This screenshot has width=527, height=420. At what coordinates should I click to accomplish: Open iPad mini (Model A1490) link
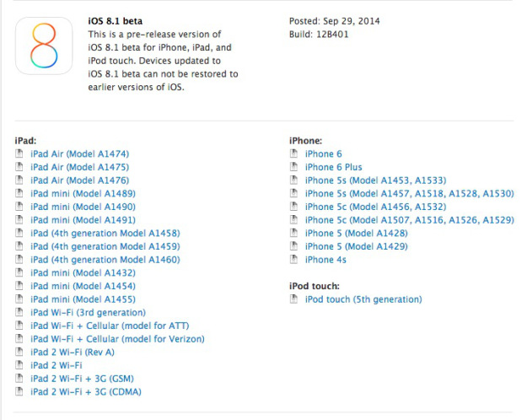coord(82,207)
